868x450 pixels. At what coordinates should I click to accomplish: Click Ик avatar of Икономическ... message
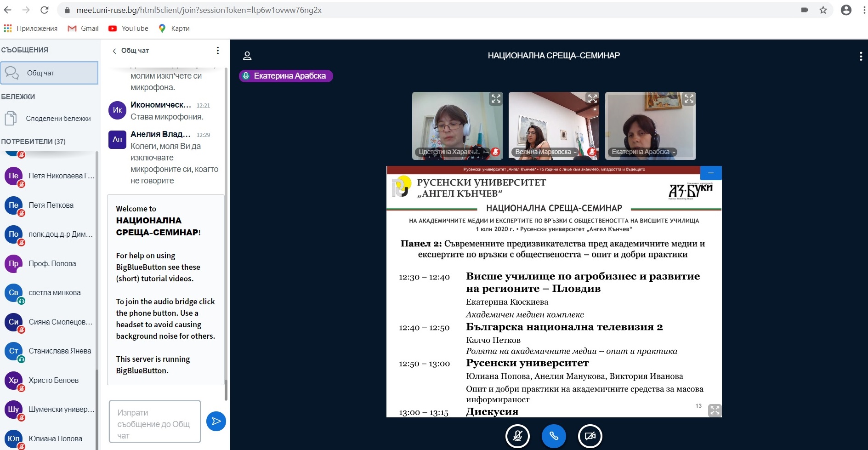pos(117,110)
